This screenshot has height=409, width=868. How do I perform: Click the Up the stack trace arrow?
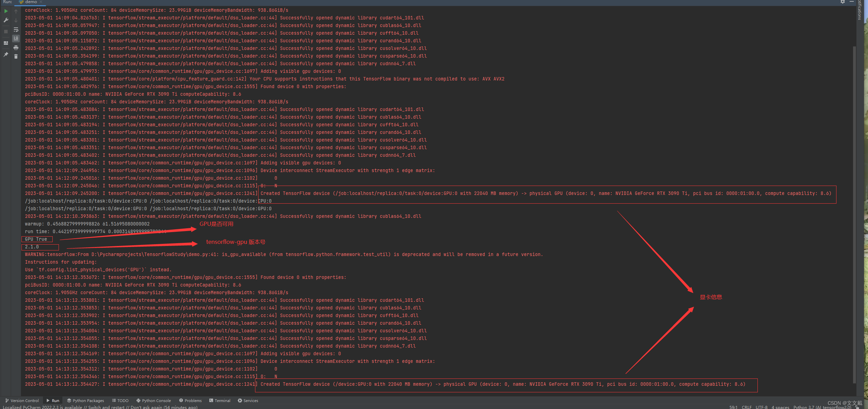click(16, 11)
